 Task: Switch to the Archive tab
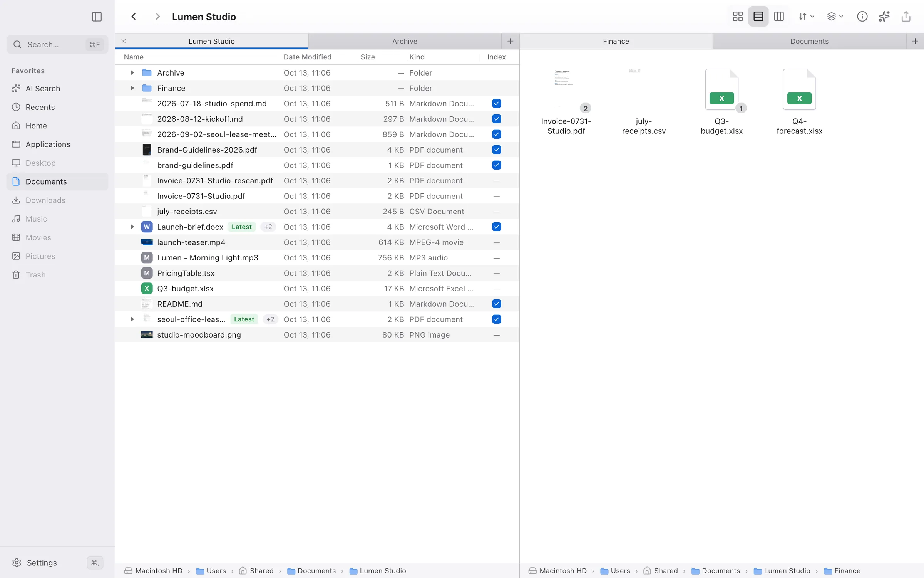coord(405,41)
